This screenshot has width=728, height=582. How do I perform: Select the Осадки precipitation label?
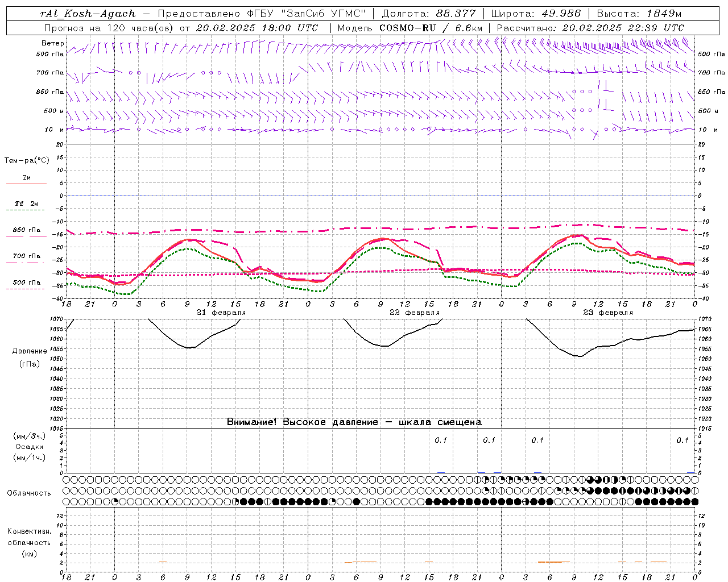(x=30, y=447)
